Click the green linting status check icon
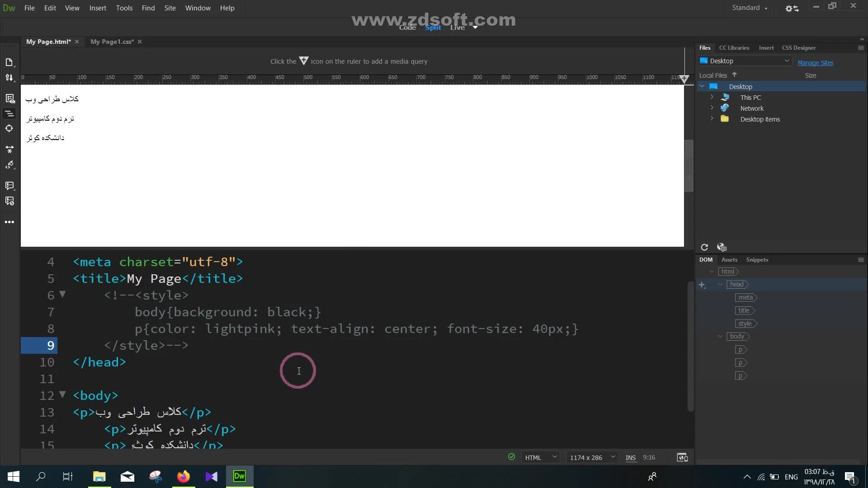Screen dimensions: 868x488 (511, 457)
